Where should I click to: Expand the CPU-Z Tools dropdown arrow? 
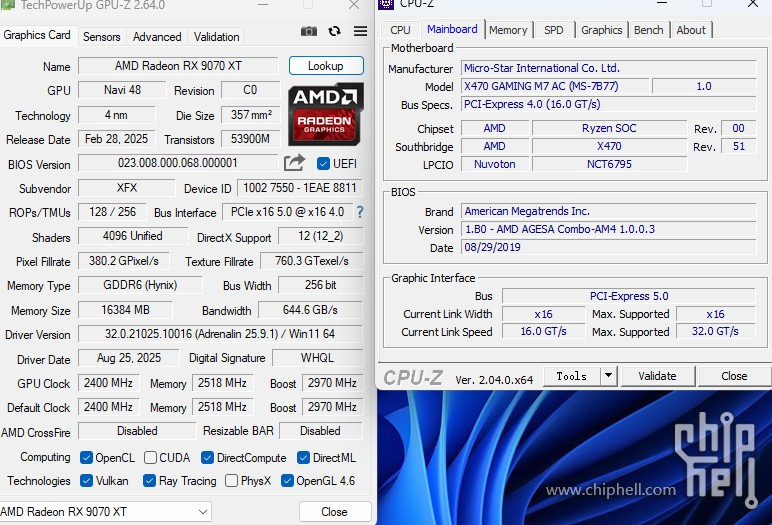(608, 376)
